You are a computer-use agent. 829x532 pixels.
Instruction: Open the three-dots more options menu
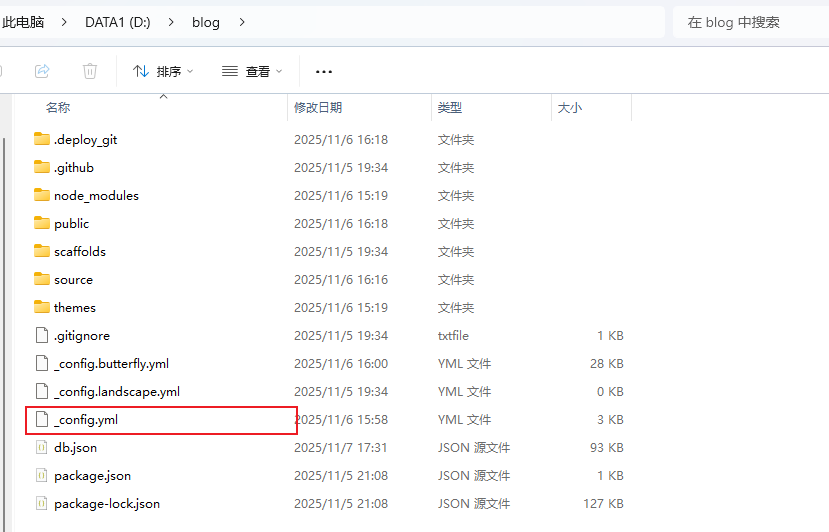point(324,71)
